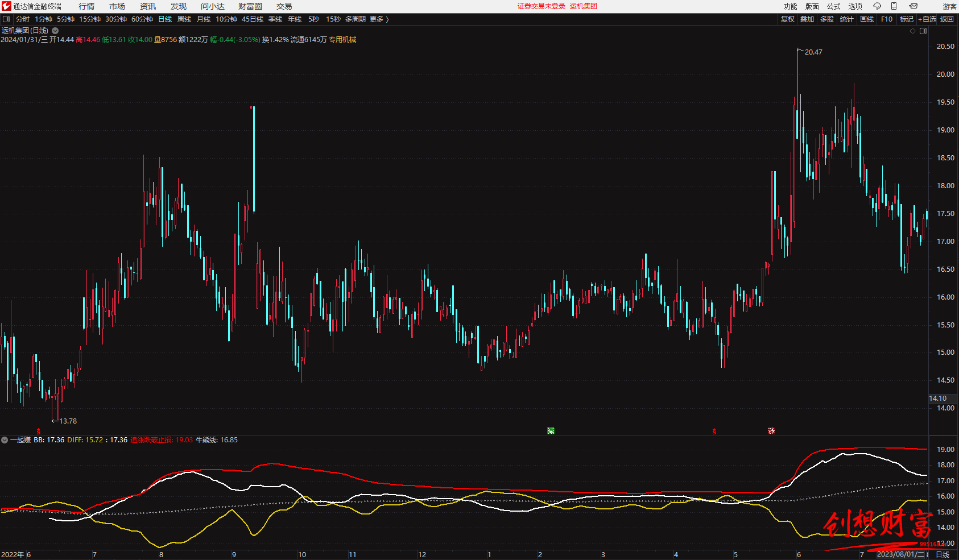Open the 发现 menu
Screen dimensions: 959x560
click(179, 6)
